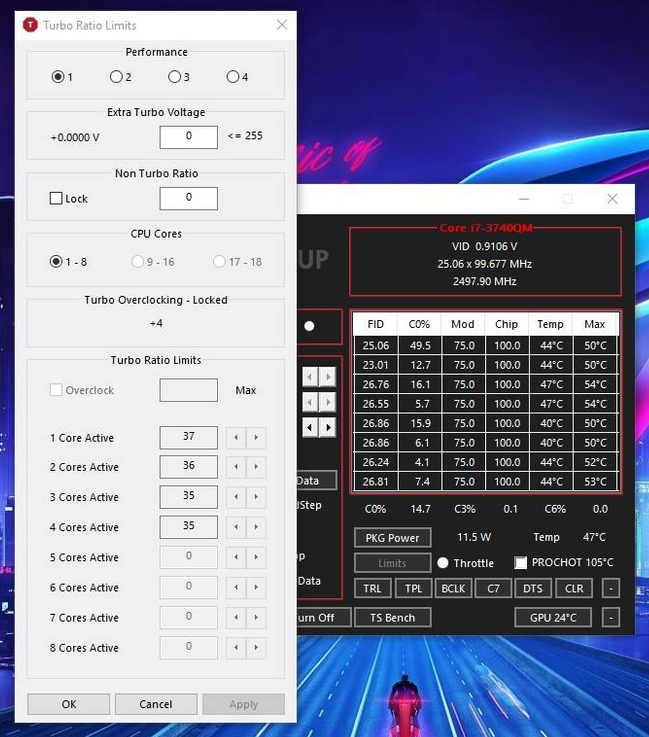Image resolution: width=649 pixels, height=737 pixels.
Task: Click the DTS button
Action: click(533, 588)
